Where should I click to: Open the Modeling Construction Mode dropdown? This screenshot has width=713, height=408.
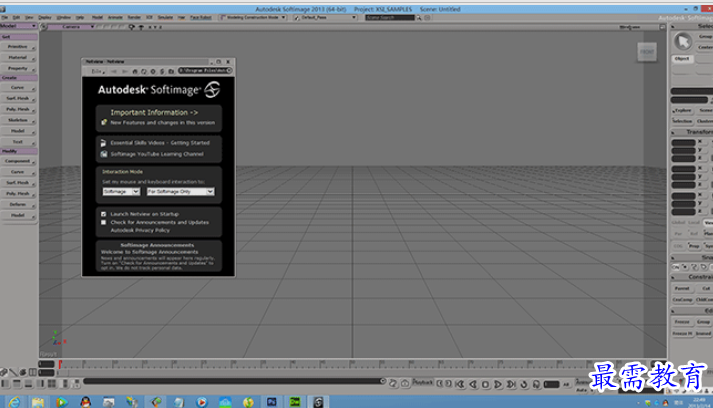253,18
